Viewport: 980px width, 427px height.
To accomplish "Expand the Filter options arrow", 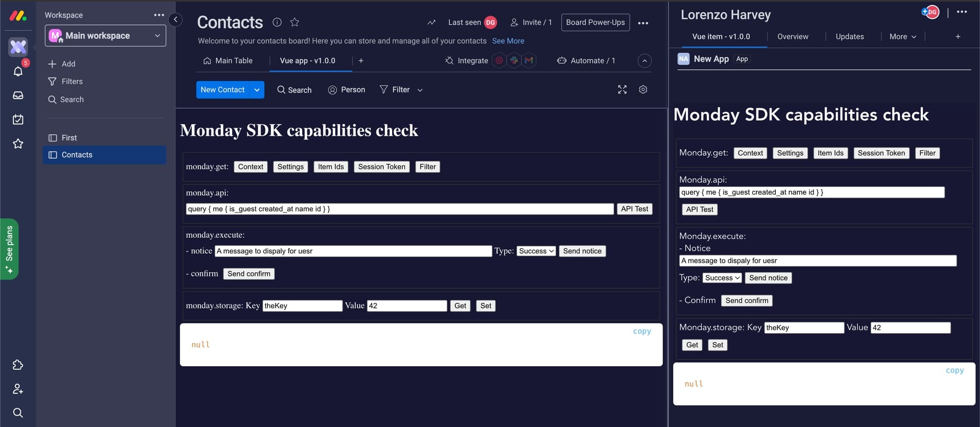I will 420,90.
